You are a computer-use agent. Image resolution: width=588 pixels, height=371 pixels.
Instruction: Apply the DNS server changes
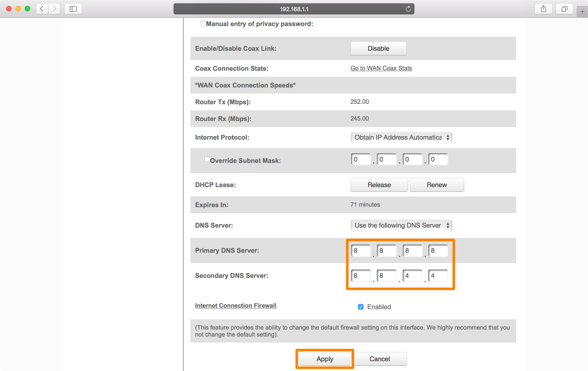(x=324, y=359)
